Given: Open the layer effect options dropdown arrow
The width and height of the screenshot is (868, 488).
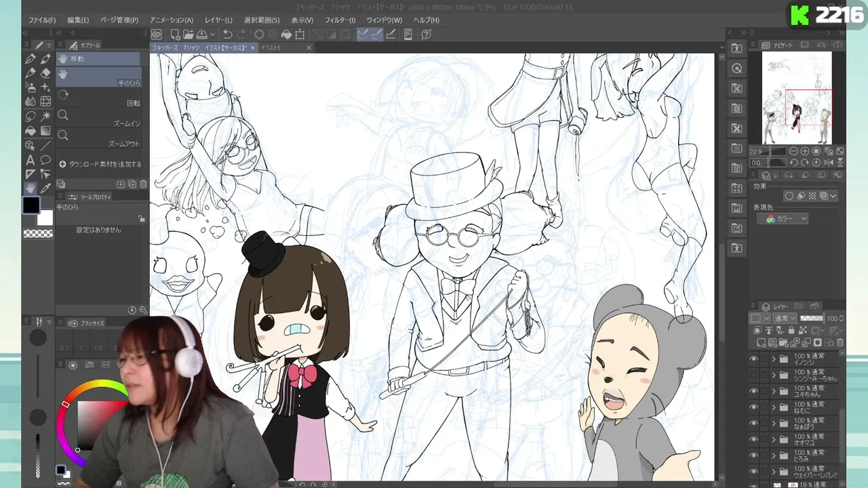Looking at the screenshot, I should click(833, 196).
